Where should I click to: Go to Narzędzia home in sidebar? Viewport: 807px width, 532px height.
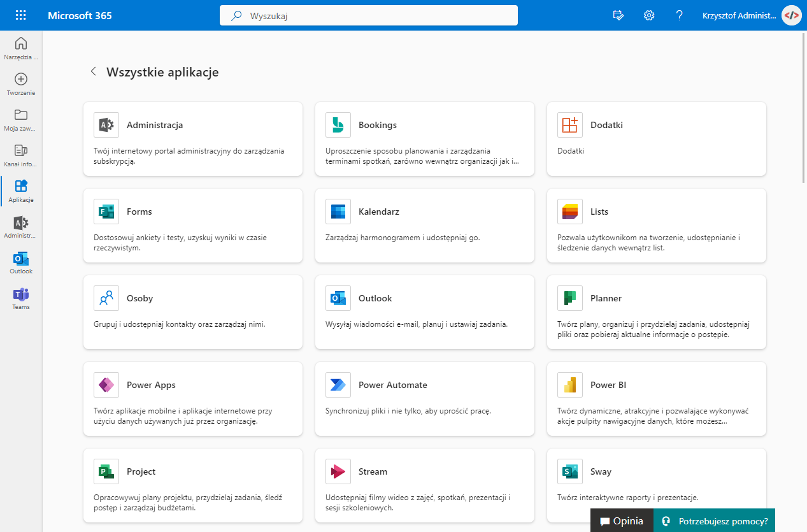[21, 48]
